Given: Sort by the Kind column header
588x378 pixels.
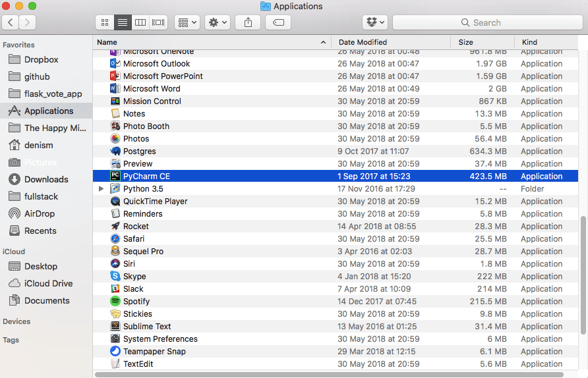Looking at the screenshot, I should [x=546, y=42].
